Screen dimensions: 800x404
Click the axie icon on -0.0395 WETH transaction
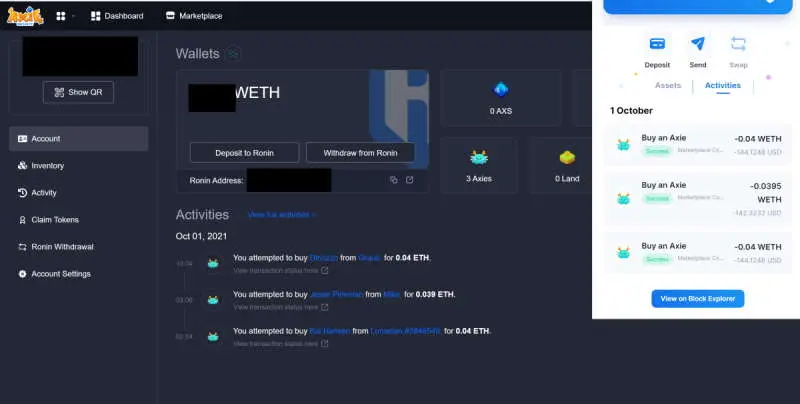(623, 199)
